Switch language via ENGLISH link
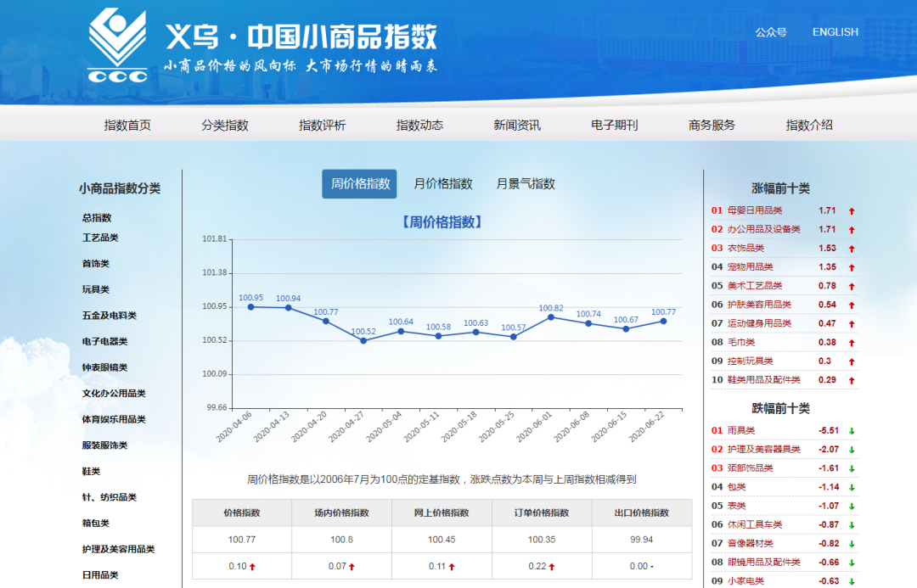917x588 pixels. coord(835,32)
